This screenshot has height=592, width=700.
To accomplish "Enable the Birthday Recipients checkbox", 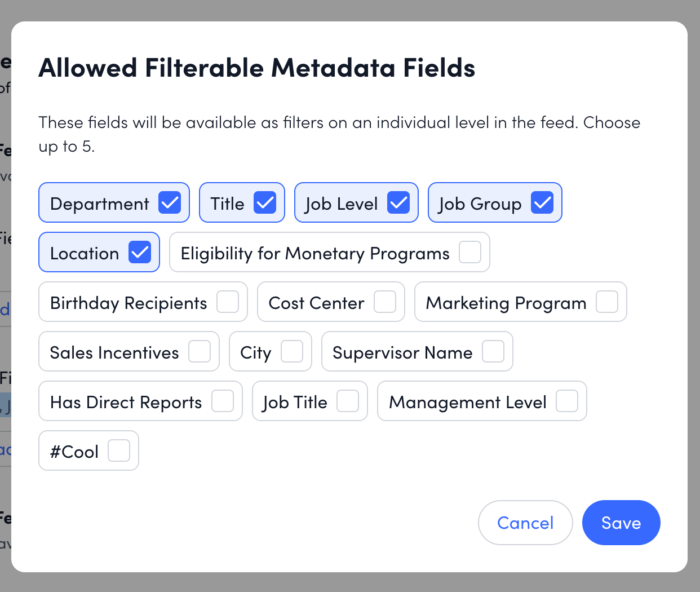I will pyautogui.click(x=228, y=302).
